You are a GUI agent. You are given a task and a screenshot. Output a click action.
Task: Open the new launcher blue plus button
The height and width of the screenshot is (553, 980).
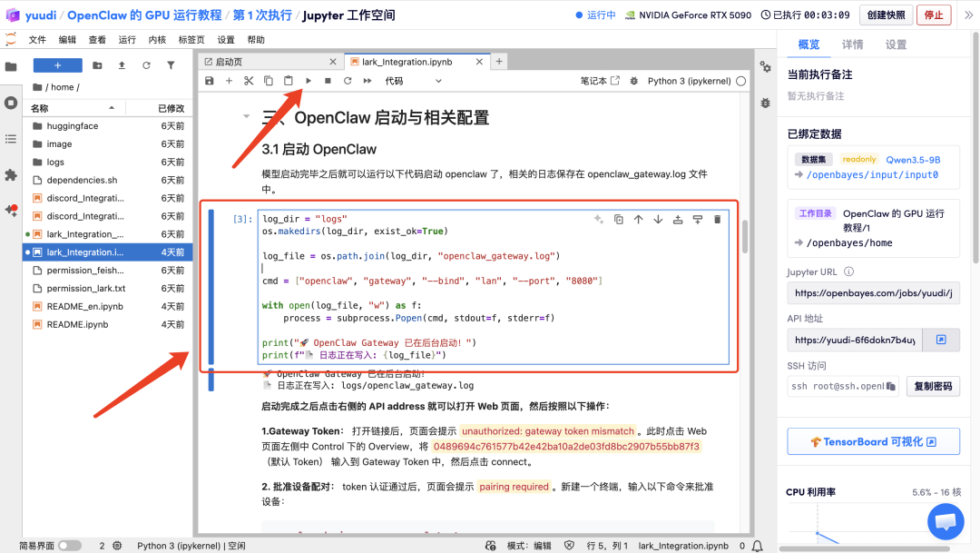[57, 65]
